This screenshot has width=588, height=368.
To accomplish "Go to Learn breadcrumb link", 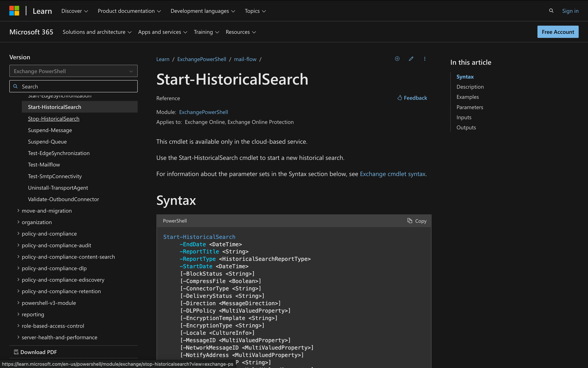I will [x=163, y=59].
